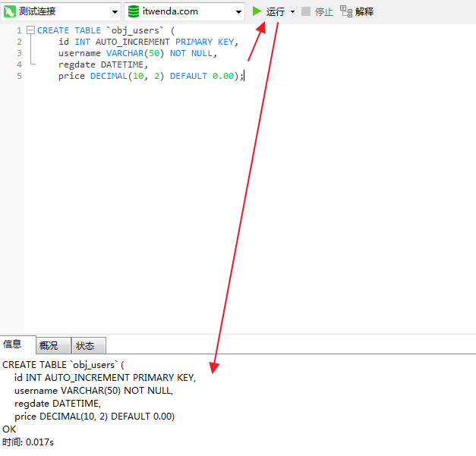Open the 测试连接 connection dropdown arrow
This screenshot has height=456, width=476.
tap(114, 12)
